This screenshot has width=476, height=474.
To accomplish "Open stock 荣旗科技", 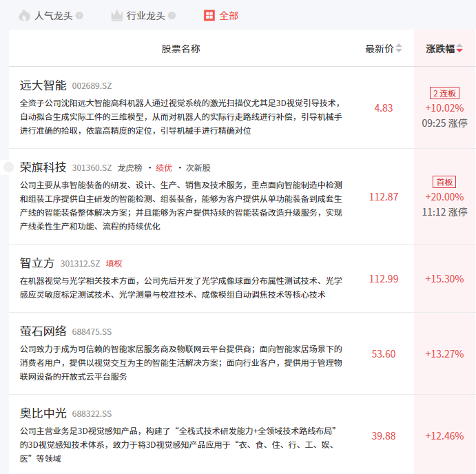I will point(43,167).
